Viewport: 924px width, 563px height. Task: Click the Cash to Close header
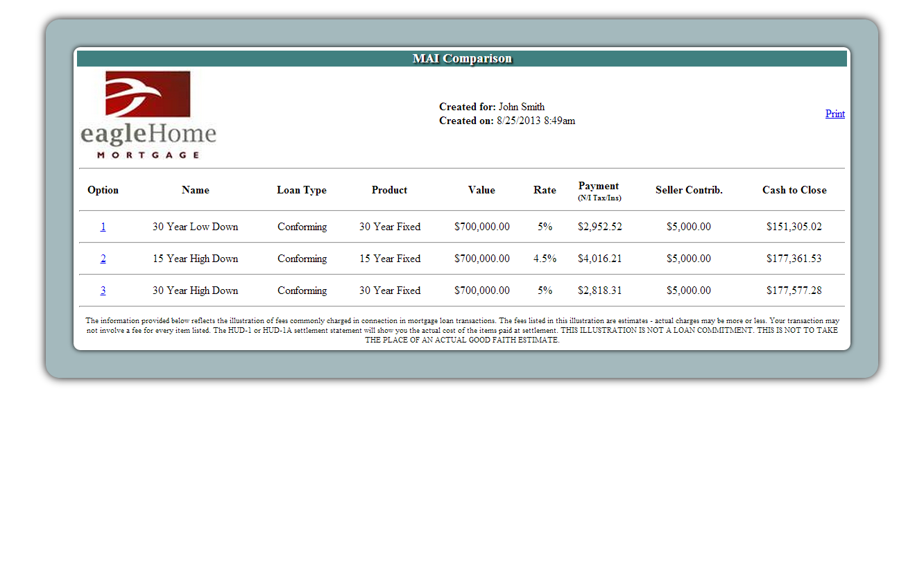[x=794, y=190]
